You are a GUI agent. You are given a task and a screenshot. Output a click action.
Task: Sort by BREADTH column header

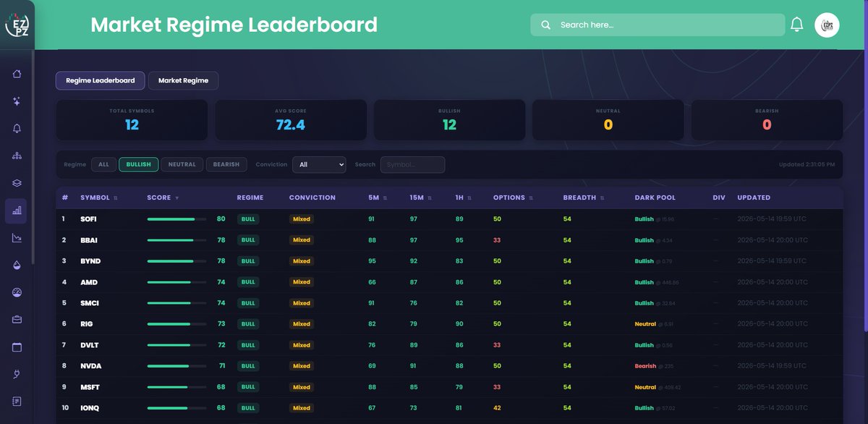[584, 198]
